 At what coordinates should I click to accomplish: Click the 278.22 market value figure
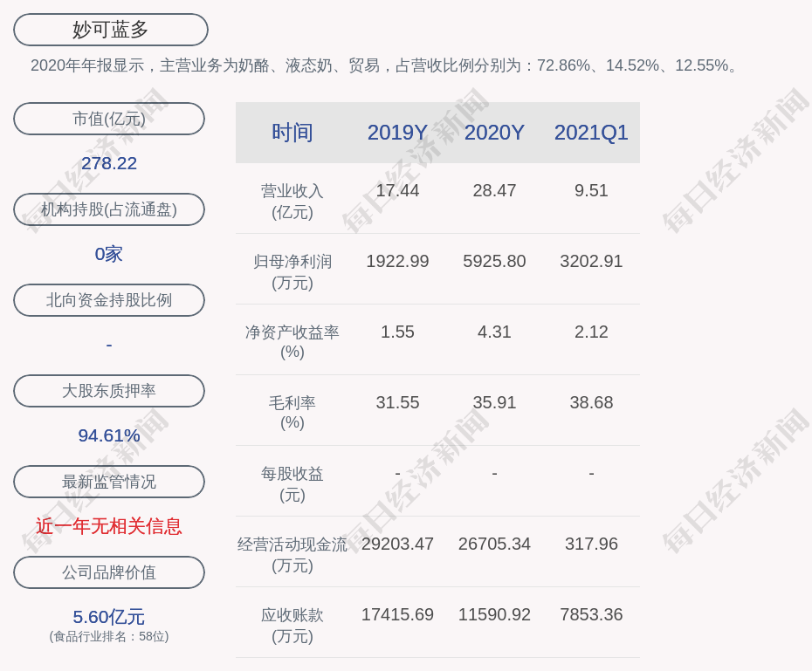click(109, 163)
